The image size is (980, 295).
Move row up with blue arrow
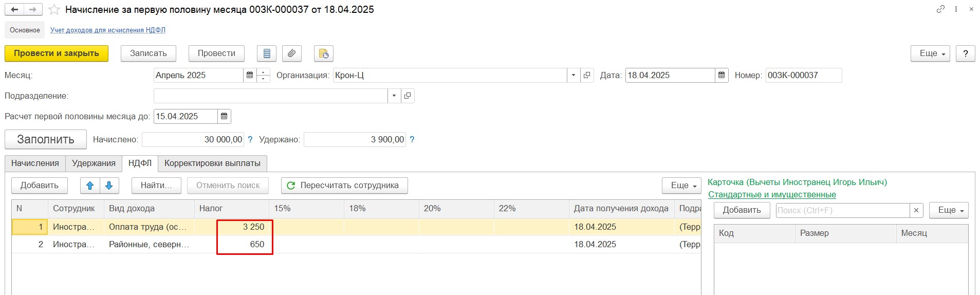tap(90, 186)
